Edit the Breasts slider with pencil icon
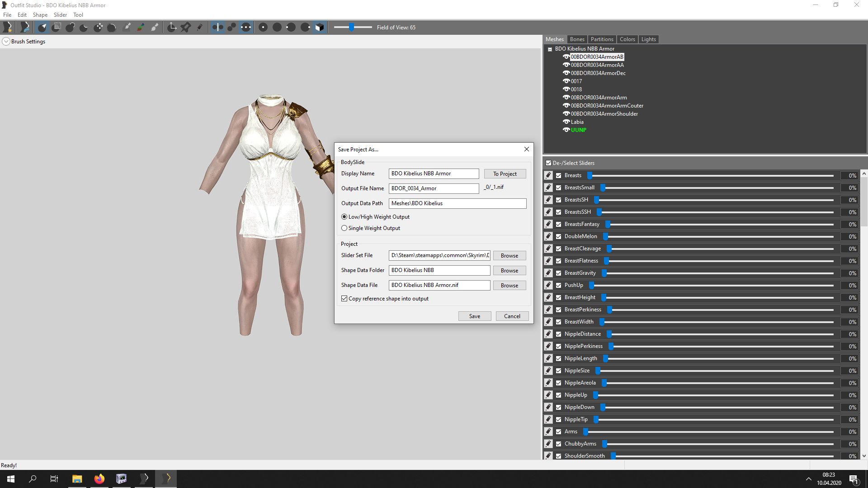 pos(548,175)
